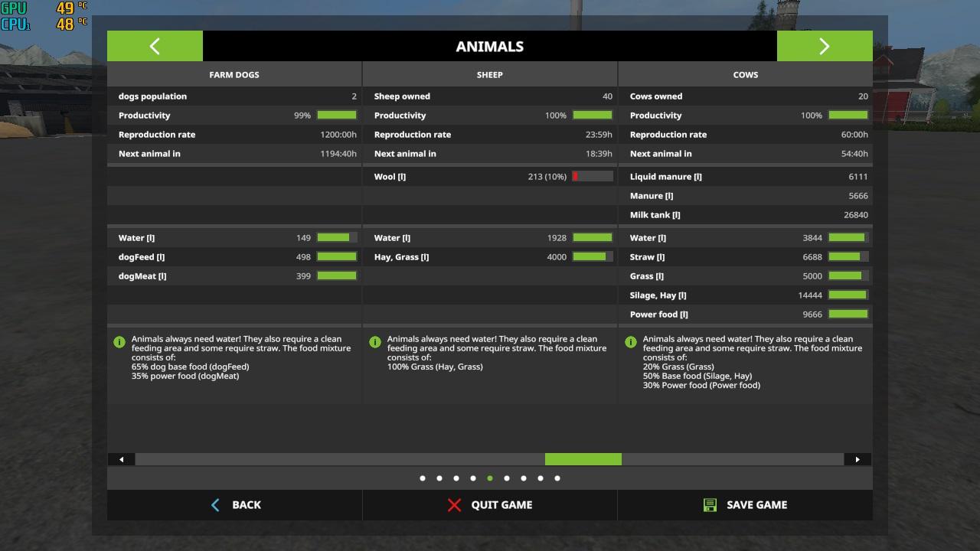The image size is (980, 551).
Task: Select the active green page dot
Action: coord(490,478)
